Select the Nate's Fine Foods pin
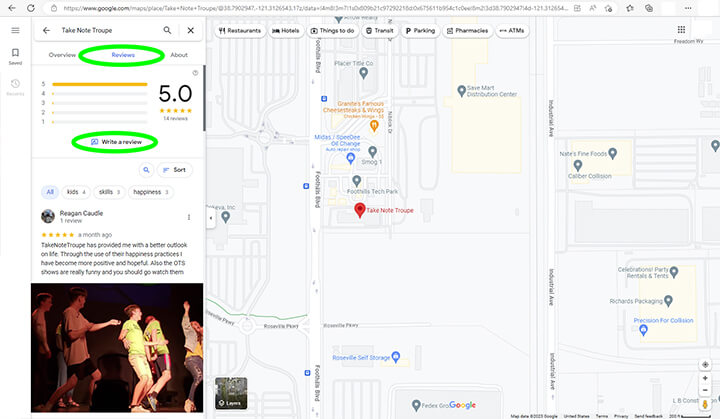 (612, 154)
